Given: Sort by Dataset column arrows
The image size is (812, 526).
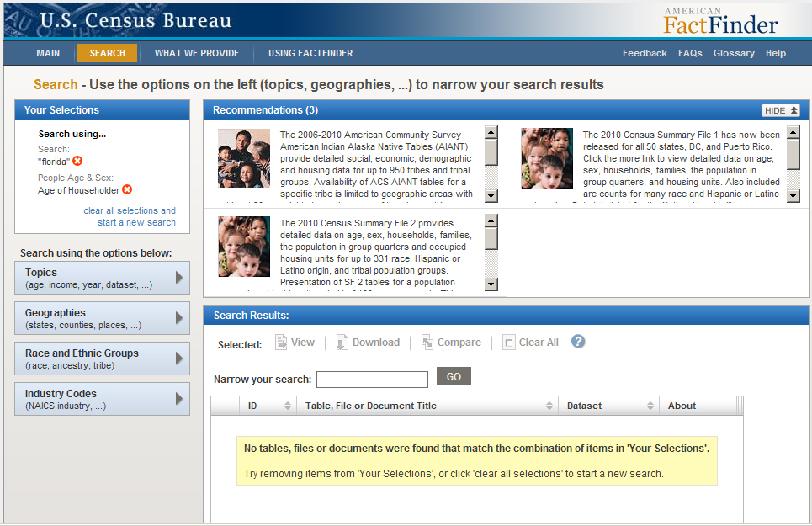Looking at the screenshot, I should coord(650,406).
